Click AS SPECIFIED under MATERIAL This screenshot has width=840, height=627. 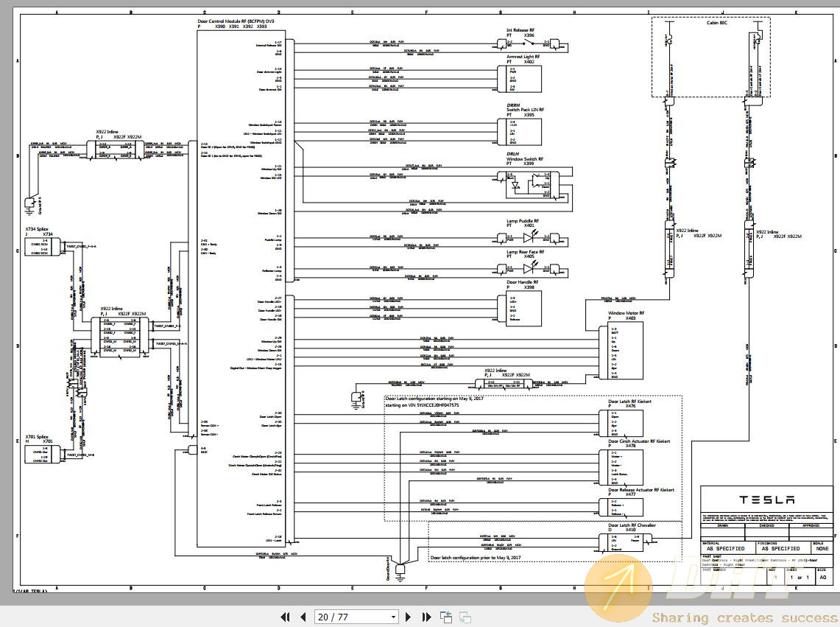(726, 549)
